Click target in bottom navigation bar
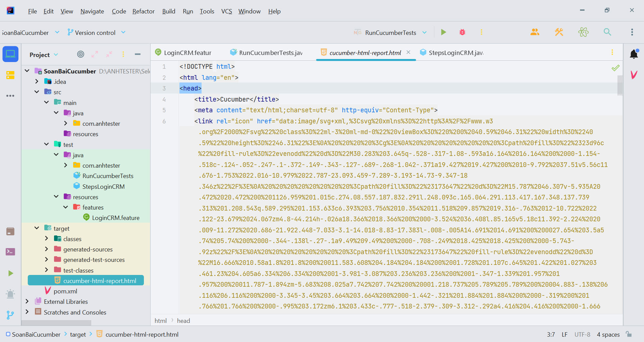This screenshot has width=644, height=342. pos(78,334)
